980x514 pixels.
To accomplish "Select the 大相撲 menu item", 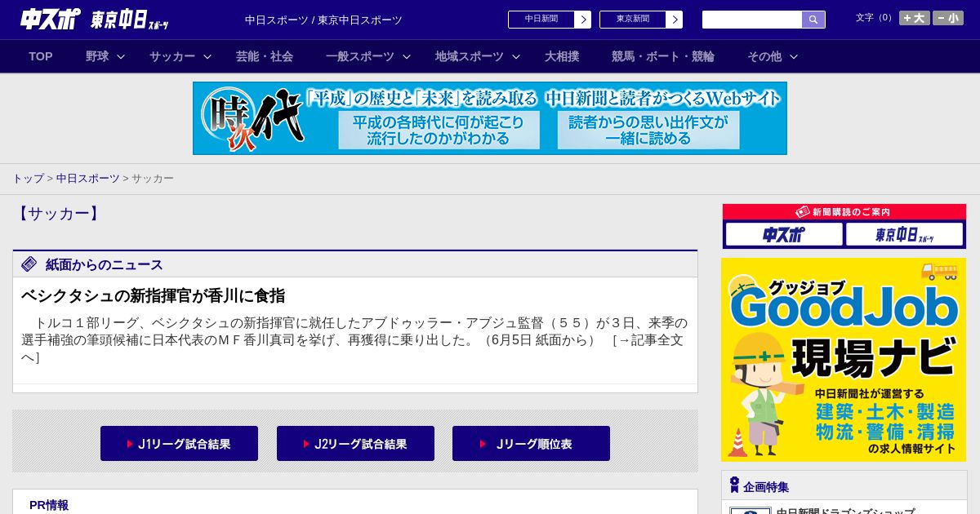I will click(562, 56).
